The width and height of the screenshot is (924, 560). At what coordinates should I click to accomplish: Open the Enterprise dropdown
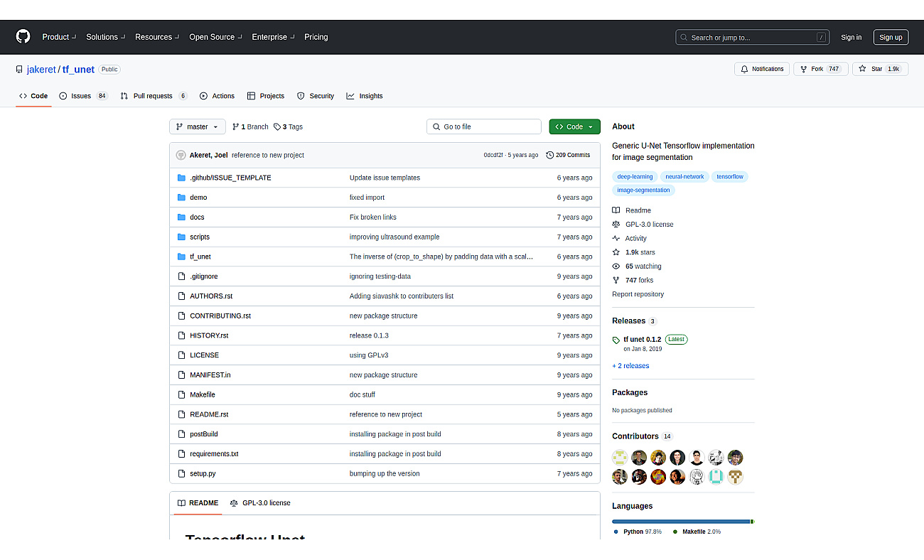pyautogui.click(x=274, y=37)
